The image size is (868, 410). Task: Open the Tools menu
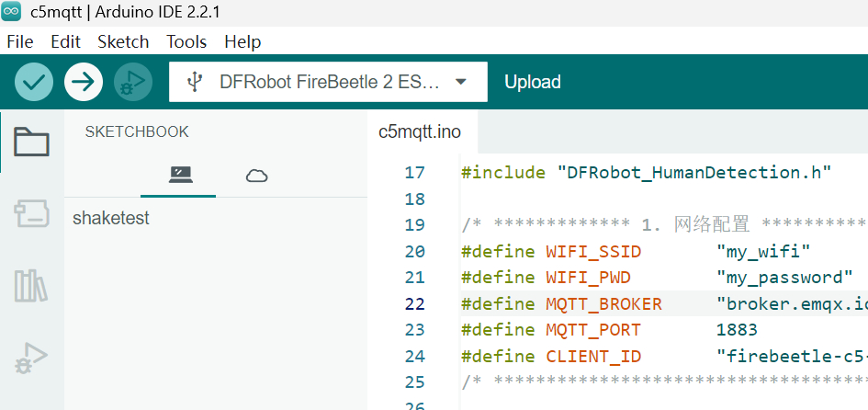point(186,41)
